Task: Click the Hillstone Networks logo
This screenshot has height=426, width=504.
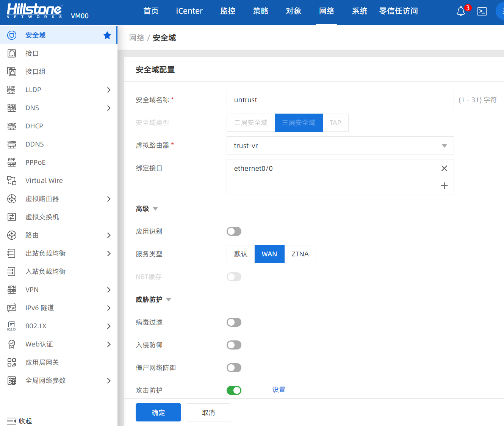Action: click(34, 11)
